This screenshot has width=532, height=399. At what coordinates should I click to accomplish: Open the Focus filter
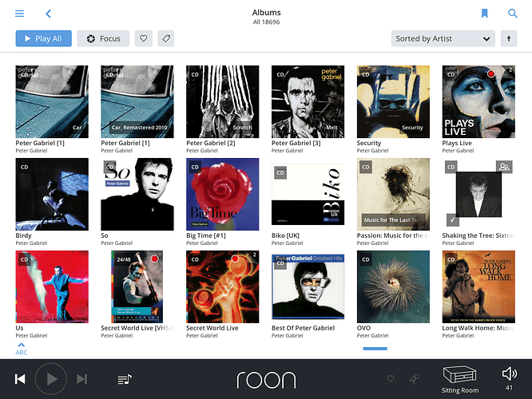(x=103, y=38)
